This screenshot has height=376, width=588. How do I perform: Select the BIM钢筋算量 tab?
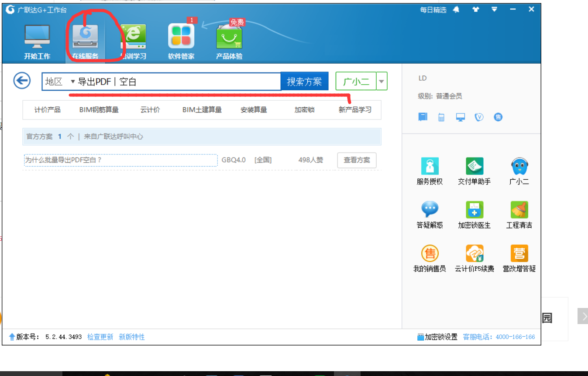pos(99,110)
